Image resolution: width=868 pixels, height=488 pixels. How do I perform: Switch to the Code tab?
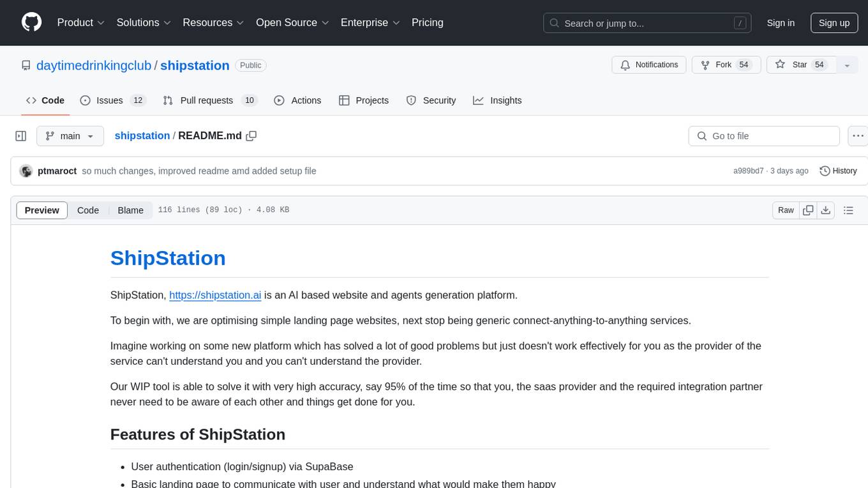click(45, 100)
